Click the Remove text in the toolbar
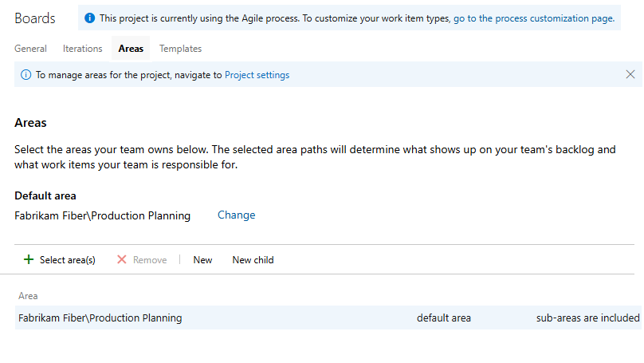 tap(150, 260)
